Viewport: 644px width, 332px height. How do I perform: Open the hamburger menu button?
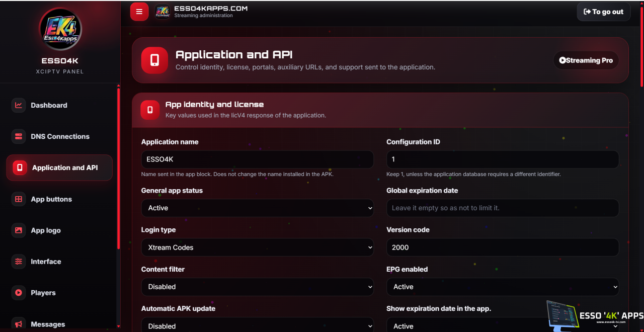coord(139,12)
